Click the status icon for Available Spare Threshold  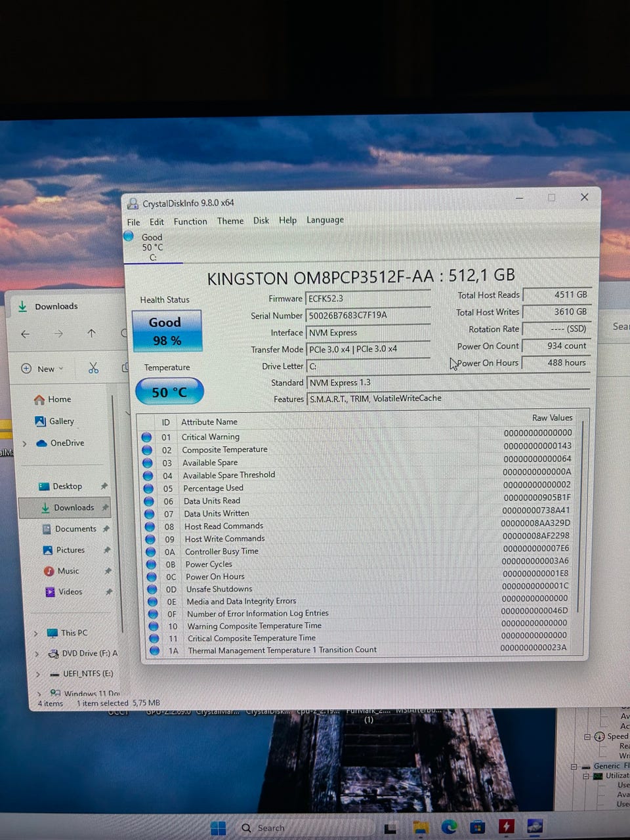148,476
